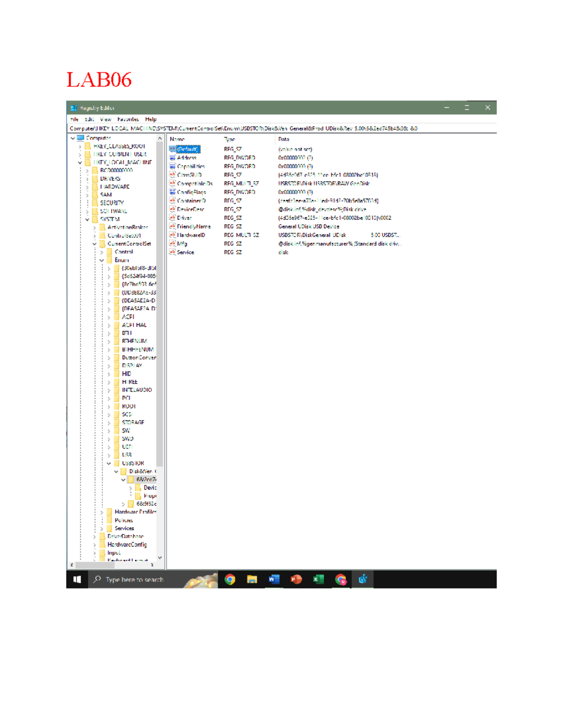Screen dimensions: 563x728
Task: Click the Registry Editor icon in the title bar
Action: pos(73,107)
